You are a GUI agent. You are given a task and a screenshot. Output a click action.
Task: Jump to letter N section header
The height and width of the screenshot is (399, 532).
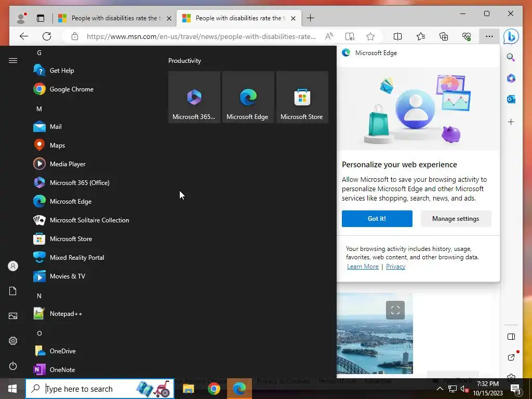39,296
